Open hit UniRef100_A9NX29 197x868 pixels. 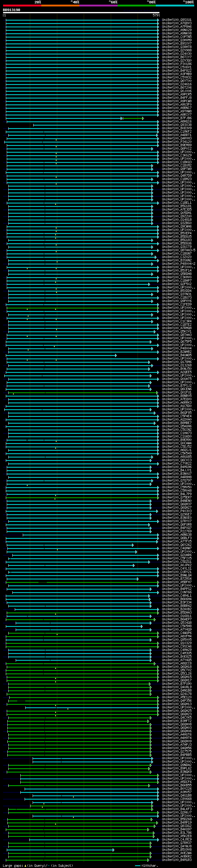(x=176, y=30)
